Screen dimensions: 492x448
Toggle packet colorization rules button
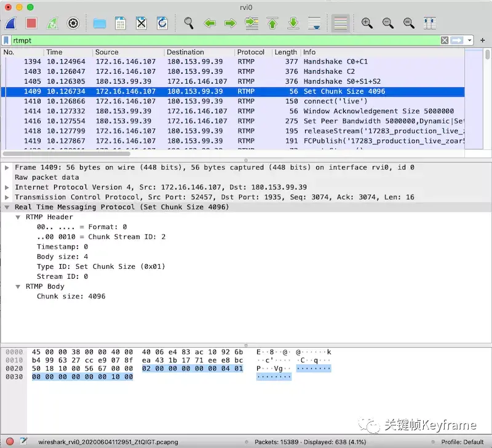pyautogui.click(x=341, y=23)
